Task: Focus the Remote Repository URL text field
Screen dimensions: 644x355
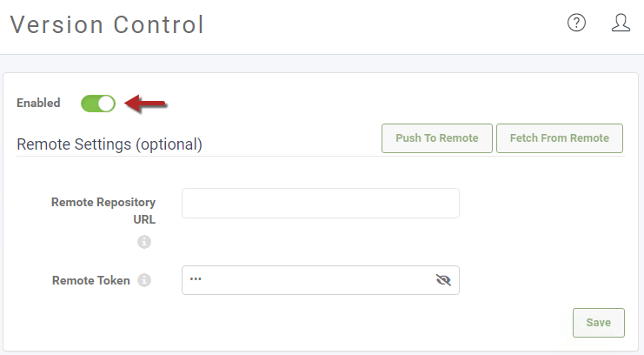Action: tap(321, 204)
